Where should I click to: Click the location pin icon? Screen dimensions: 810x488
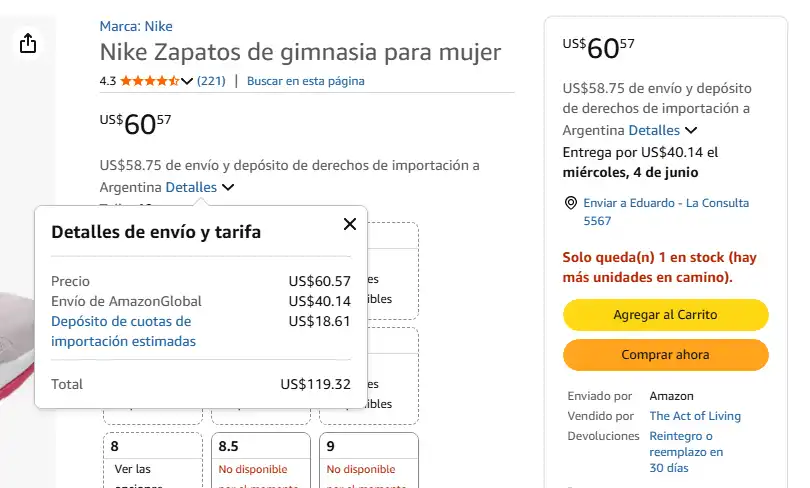571,203
